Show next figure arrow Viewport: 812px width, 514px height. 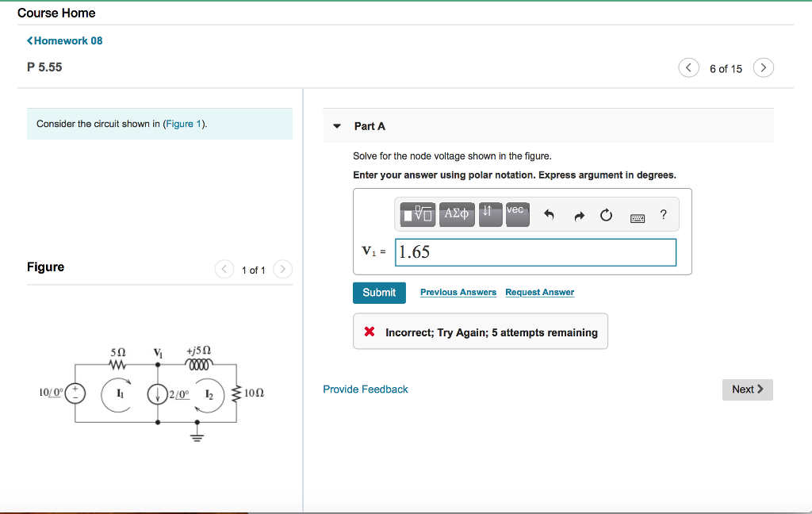(x=283, y=269)
